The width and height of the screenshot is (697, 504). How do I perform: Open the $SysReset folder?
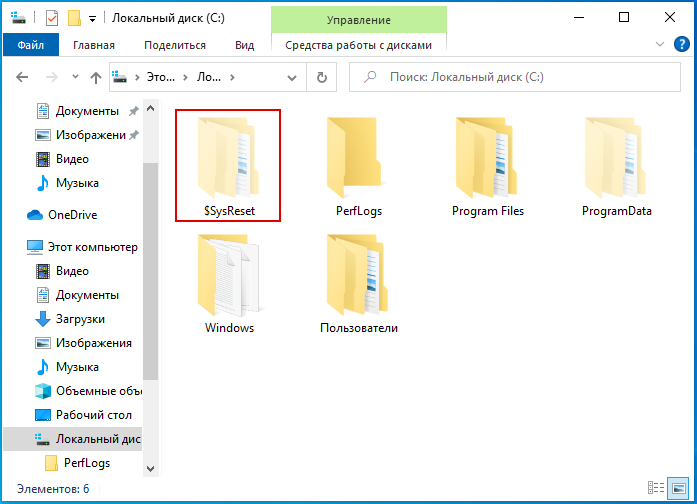[x=228, y=165]
